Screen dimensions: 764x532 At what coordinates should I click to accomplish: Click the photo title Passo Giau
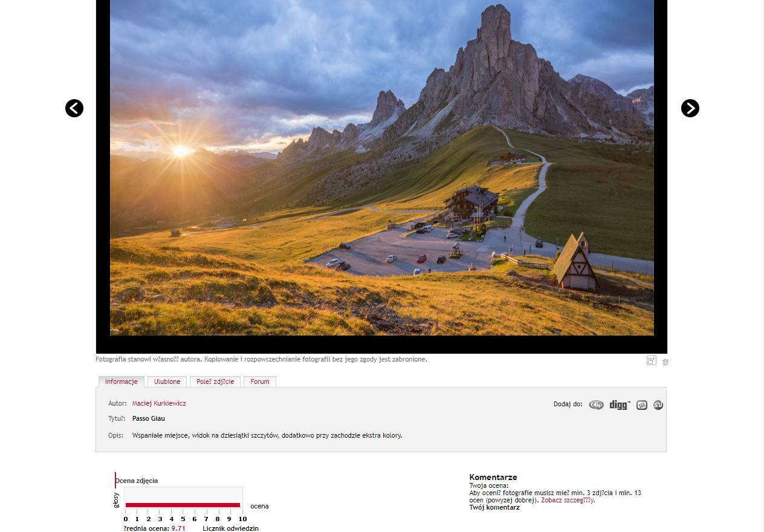click(149, 418)
